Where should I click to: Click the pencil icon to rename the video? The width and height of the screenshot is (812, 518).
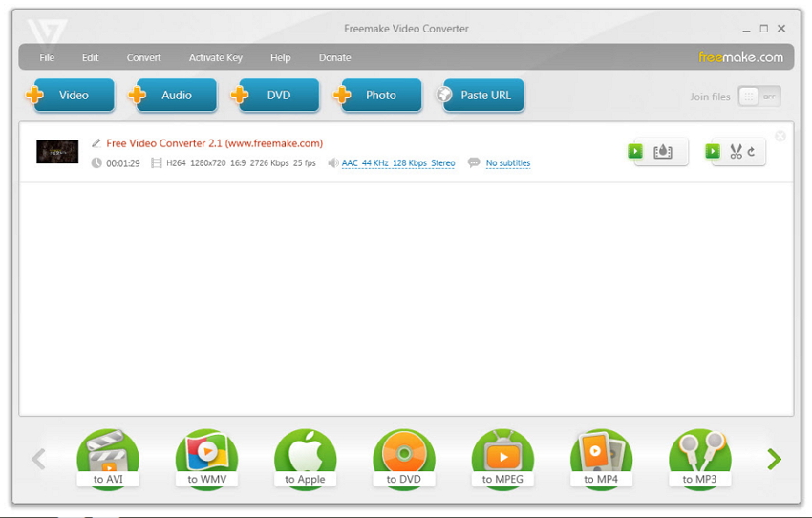(x=96, y=143)
